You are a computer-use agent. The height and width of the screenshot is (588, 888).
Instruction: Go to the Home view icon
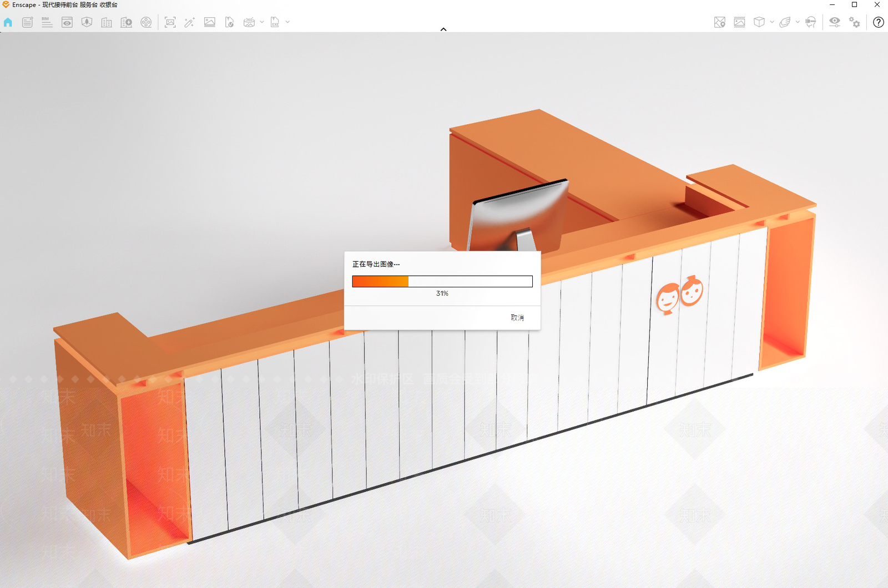point(8,22)
